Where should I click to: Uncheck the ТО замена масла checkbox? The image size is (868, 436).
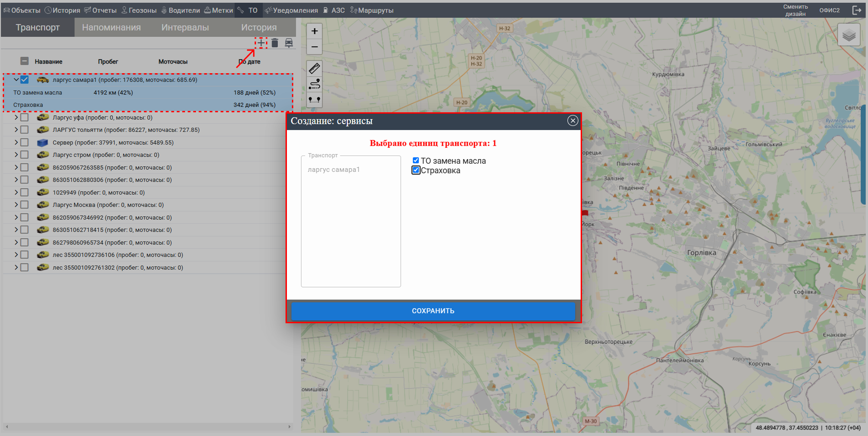click(x=416, y=160)
